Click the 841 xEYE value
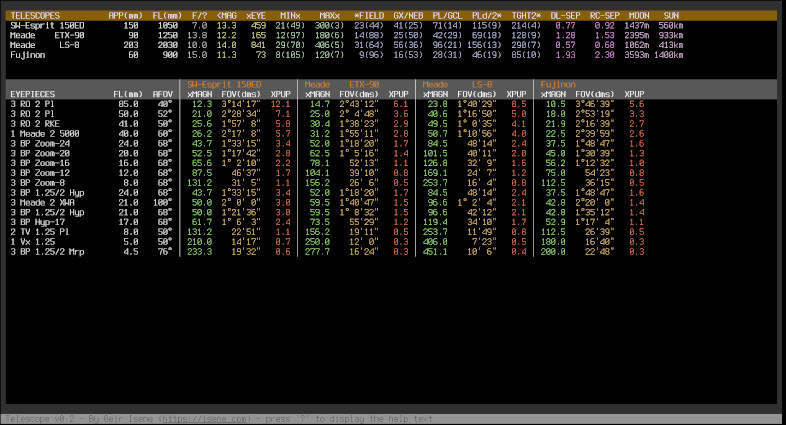Viewport: 786px width, 425px height. (259, 45)
